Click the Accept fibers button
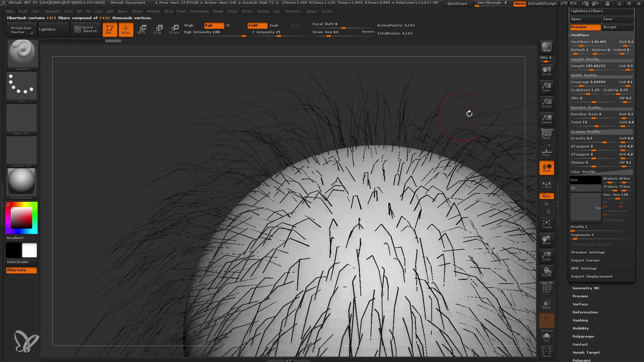The width and height of the screenshot is (644, 362). pos(617,27)
